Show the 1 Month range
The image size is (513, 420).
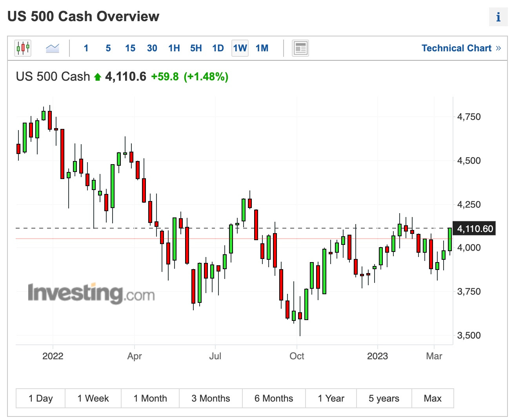point(150,398)
